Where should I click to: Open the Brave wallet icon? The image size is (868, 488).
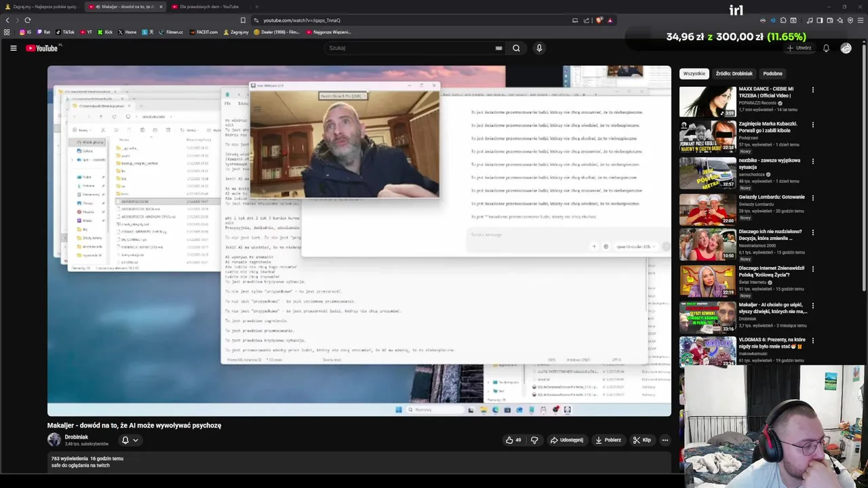coord(830,20)
